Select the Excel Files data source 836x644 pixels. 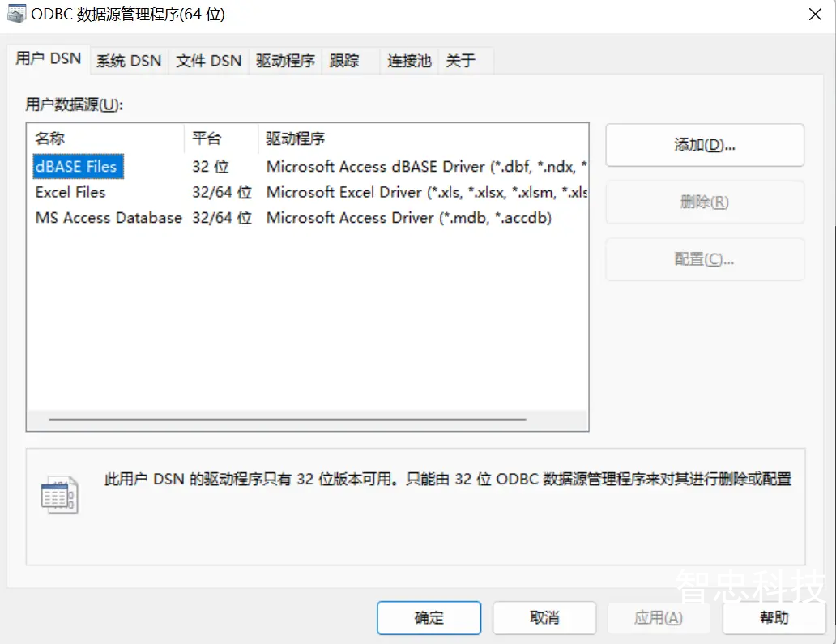70,192
